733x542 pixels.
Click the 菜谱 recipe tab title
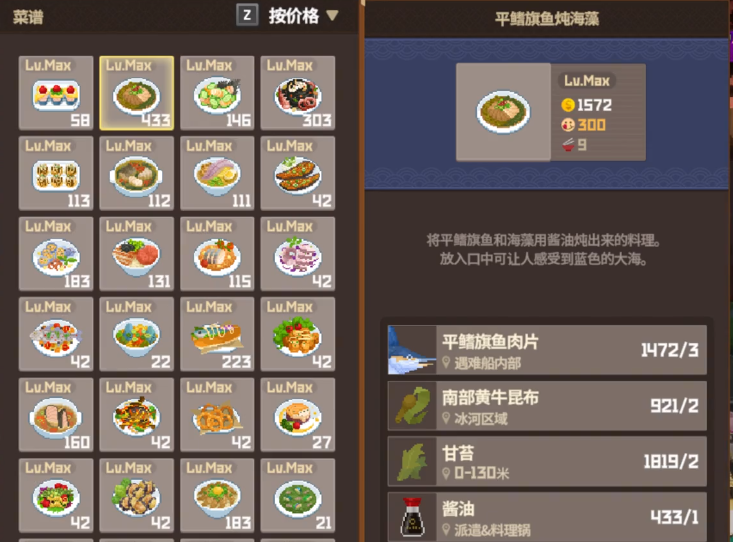pos(28,17)
